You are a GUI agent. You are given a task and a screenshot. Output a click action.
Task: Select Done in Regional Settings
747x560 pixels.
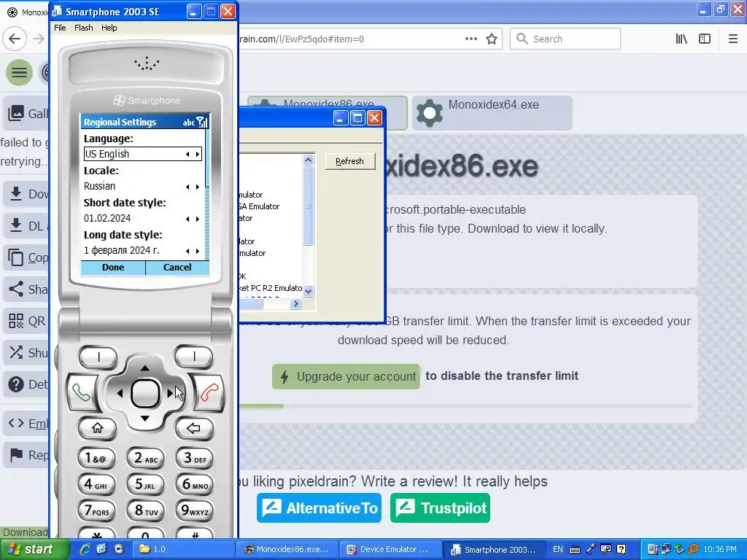pyautogui.click(x=113, y=268)
